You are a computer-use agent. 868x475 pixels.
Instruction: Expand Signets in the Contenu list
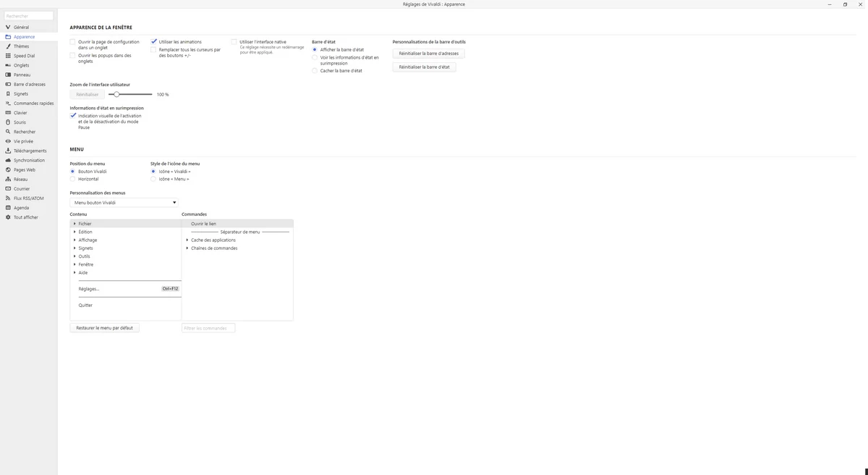pyautogui.click(x=75, y=248)
